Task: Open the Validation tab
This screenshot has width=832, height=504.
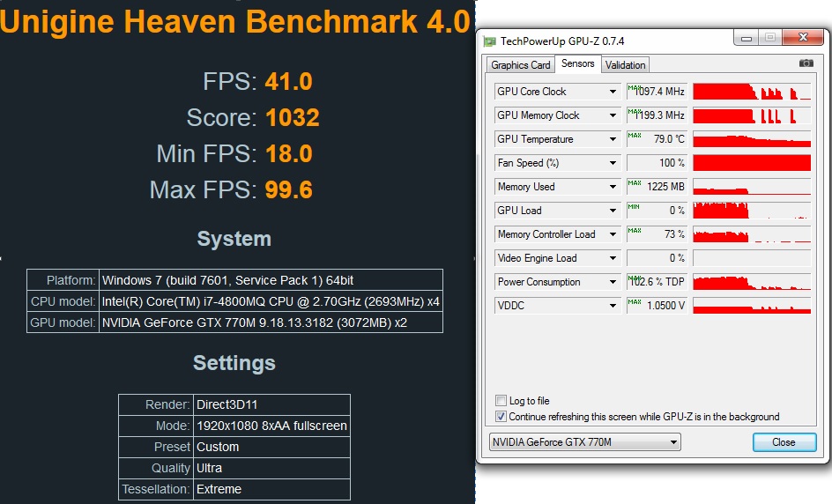Action: tap(625, 64)
